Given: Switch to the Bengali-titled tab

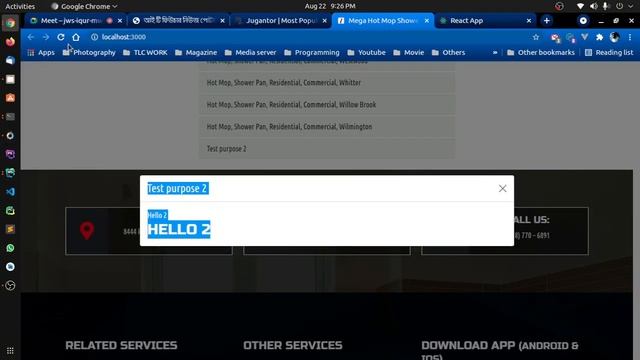Looking at the screenshot, I should 178,20.
